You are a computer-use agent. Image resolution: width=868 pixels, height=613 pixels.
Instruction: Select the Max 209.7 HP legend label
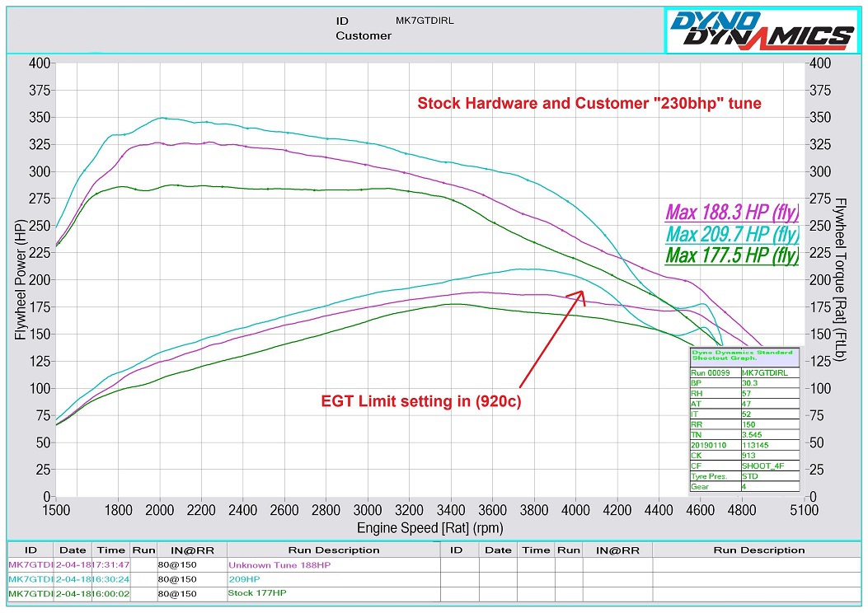coord(731,235)
